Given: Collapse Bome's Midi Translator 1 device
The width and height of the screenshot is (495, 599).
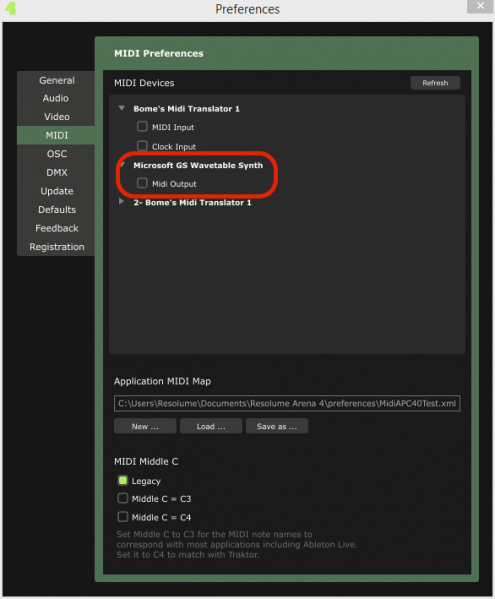Looking at the screenshot, I should [x=121, y=108].
